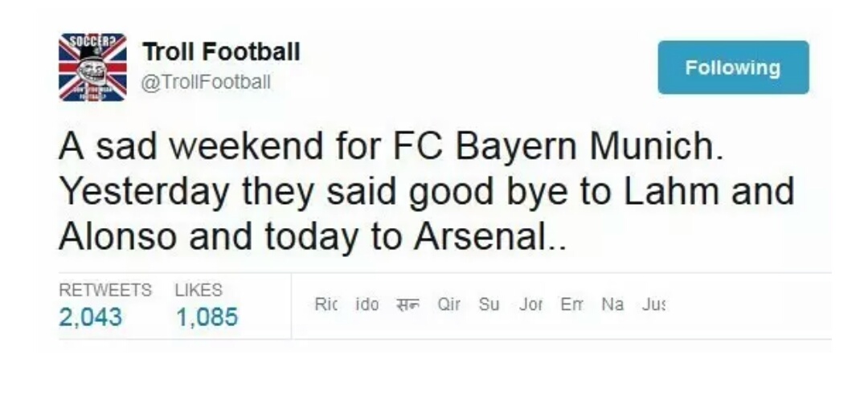Image resolution: width=868 pixels, height=404 pixels.
Task: View the 'Jor' liker profile
Action: 530,305
